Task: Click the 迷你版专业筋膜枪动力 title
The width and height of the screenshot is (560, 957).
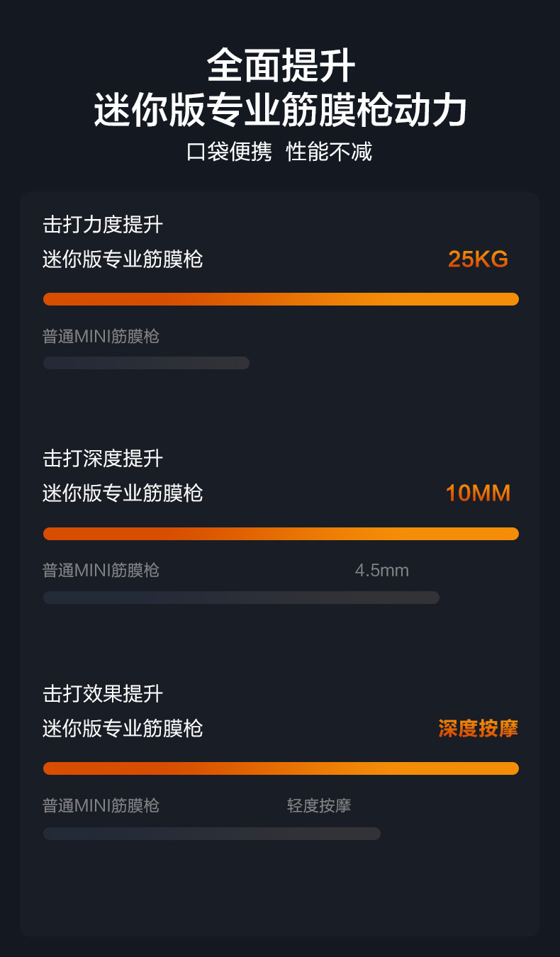Action: (281, 111)
